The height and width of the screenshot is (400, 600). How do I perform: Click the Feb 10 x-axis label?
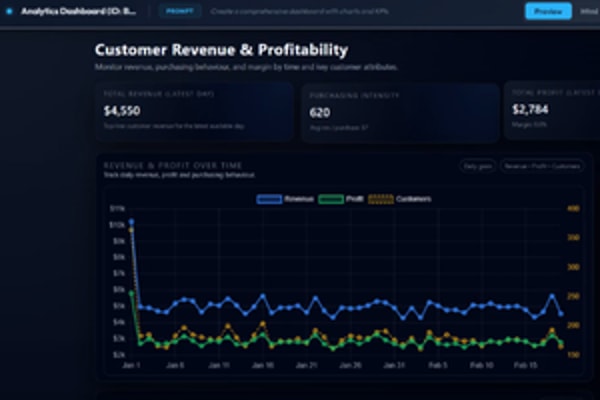coord(481,365)
